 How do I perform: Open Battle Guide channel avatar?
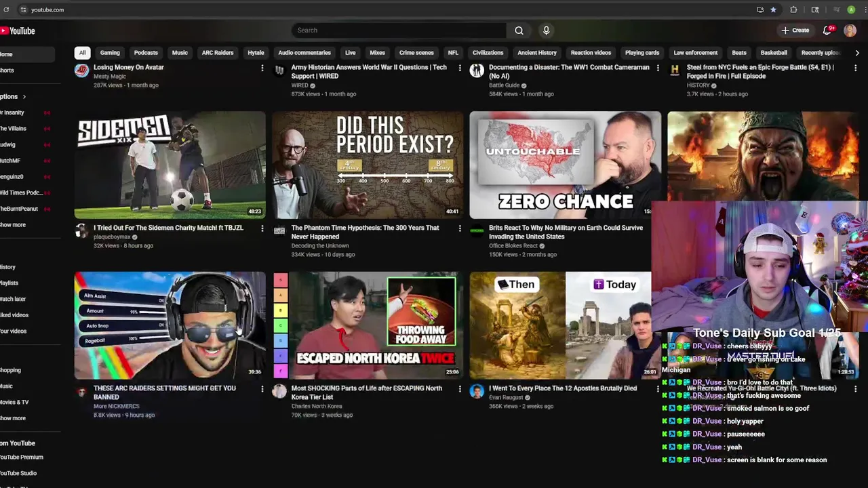click(477, 70)
